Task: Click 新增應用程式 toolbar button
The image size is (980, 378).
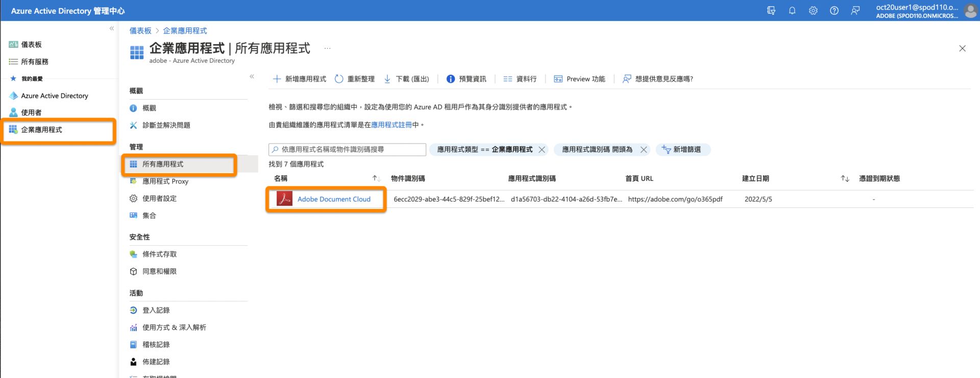Action: tap(299, 79)
